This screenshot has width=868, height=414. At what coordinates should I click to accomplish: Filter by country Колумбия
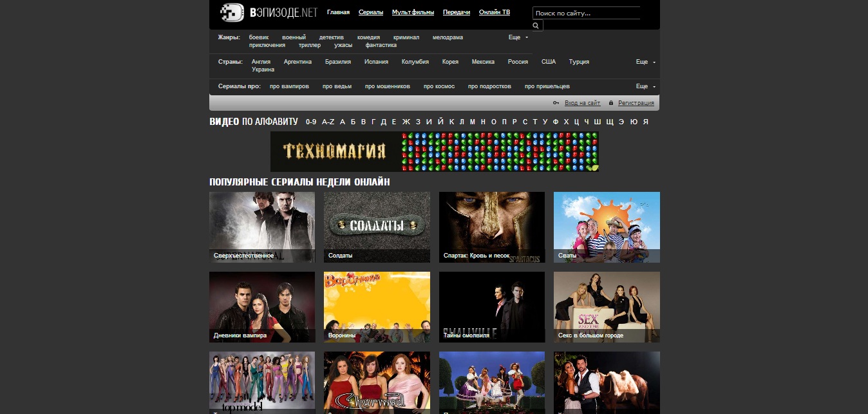pyautogui.click(x=415, y=62)
